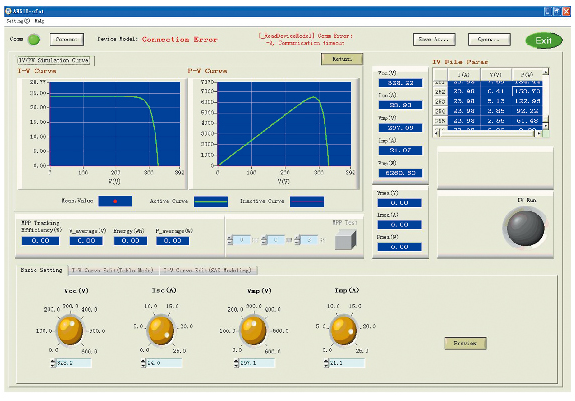Click the Imp numeric input field below knob
This screenshot has height=401, width=575.
pyautogui.click(x=347, y=363)
